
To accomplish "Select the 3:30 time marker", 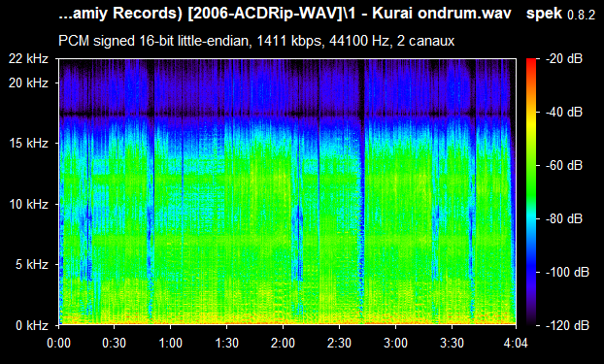I will pyautogui.click(x=452, y=343).
